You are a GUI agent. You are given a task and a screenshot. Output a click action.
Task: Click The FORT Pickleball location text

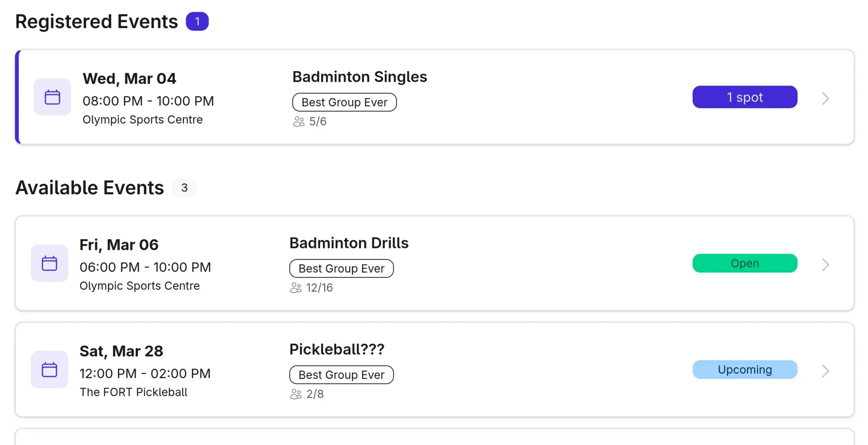133,392
